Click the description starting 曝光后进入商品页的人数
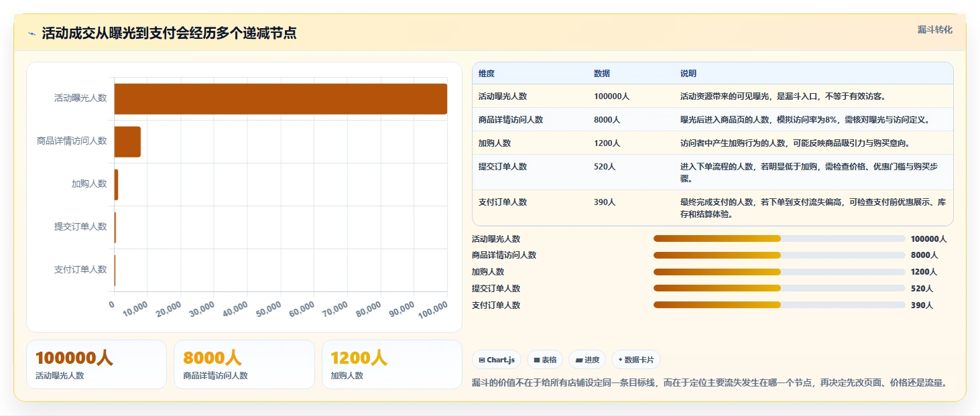Image resolution: width=980 pixels, height=416 pixels. 805,120
